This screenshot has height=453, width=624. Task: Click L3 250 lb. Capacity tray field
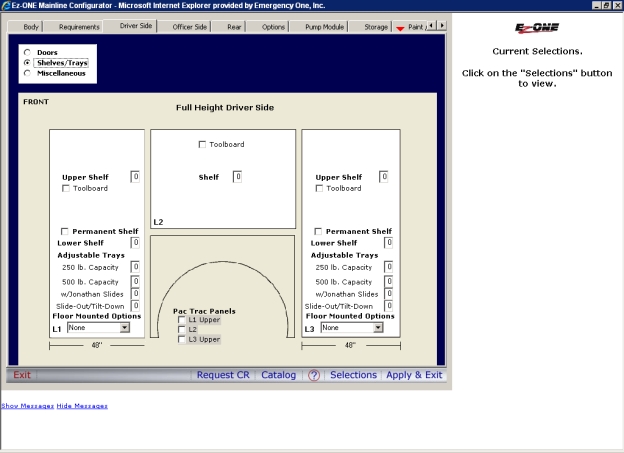pos(389,267)
